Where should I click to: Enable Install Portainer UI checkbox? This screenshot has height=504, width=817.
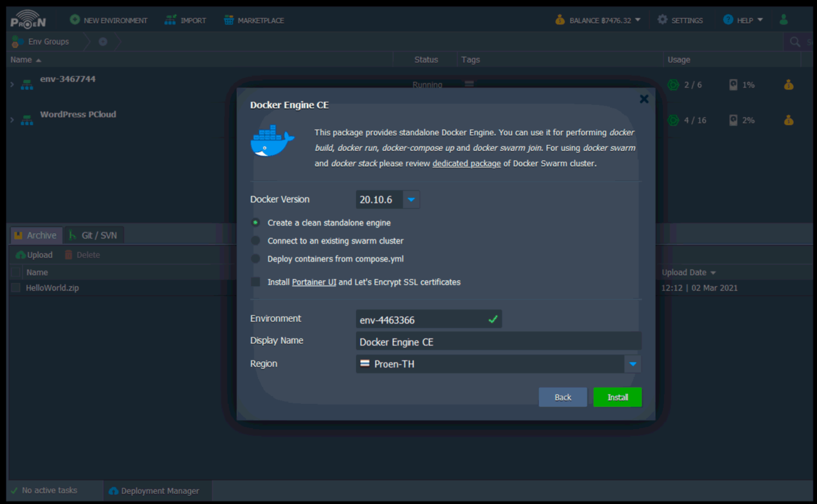point(255,282)
